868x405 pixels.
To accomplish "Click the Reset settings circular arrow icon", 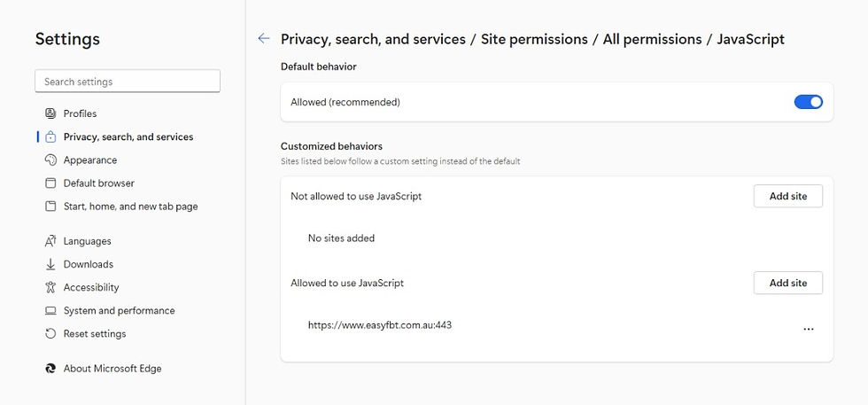I will [50, 333].
